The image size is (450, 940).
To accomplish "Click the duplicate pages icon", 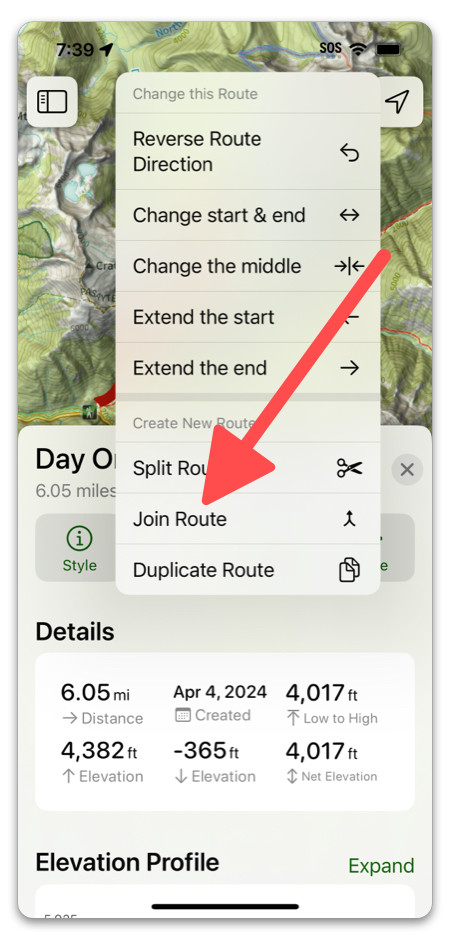I will [349, 570].
